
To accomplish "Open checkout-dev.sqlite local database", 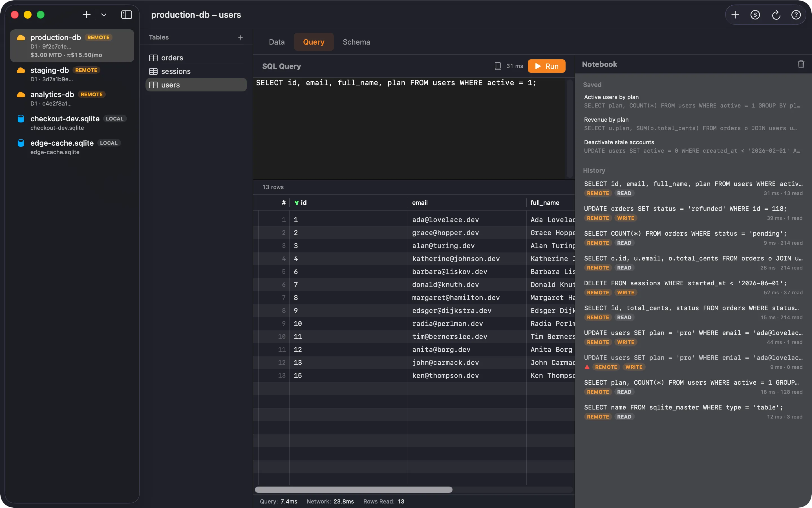I will [x=72, y=123].
